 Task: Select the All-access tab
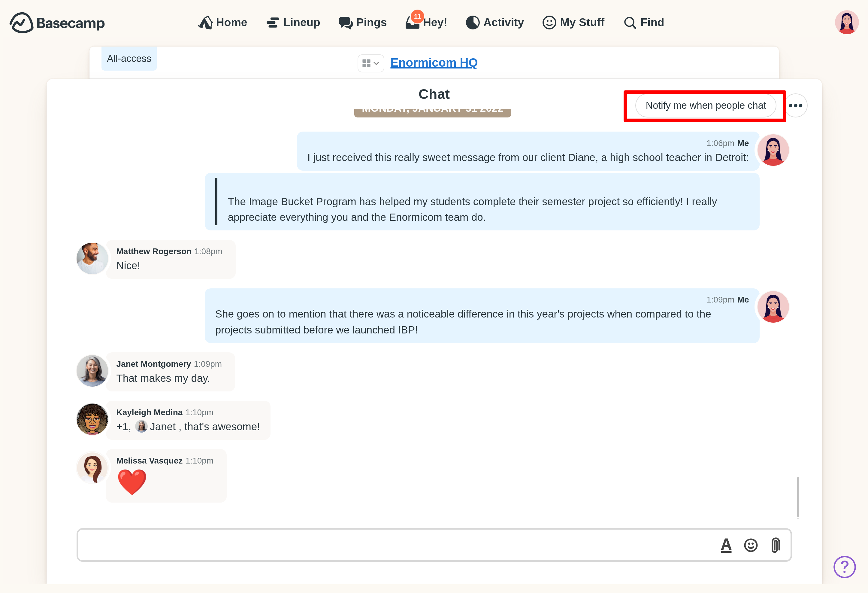129,58
